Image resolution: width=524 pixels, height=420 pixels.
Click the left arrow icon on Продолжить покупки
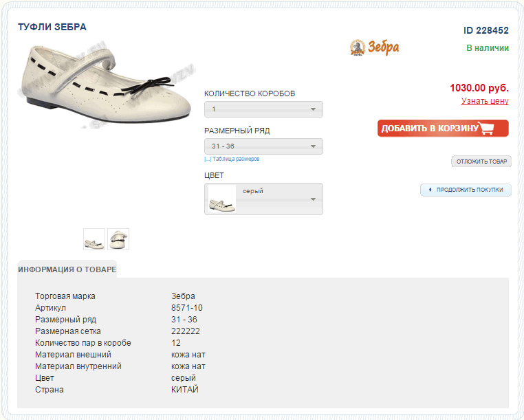430,190
